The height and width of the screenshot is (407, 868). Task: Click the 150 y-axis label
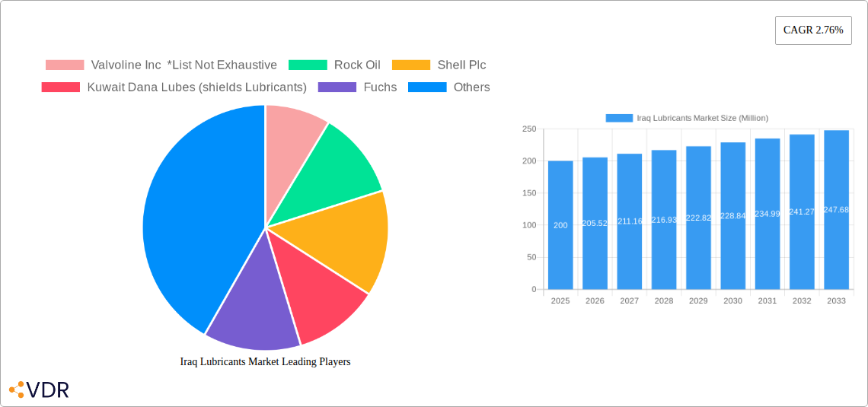[529, 193]
